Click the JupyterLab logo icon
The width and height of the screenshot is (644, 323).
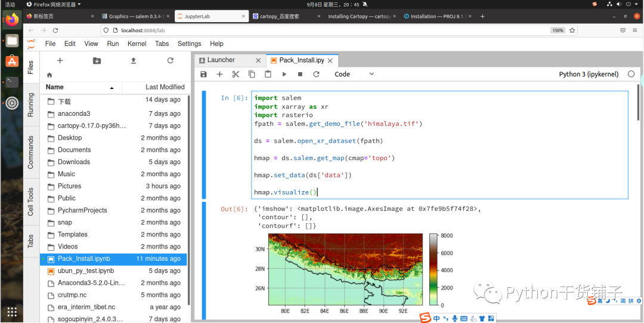coord(31,44)
